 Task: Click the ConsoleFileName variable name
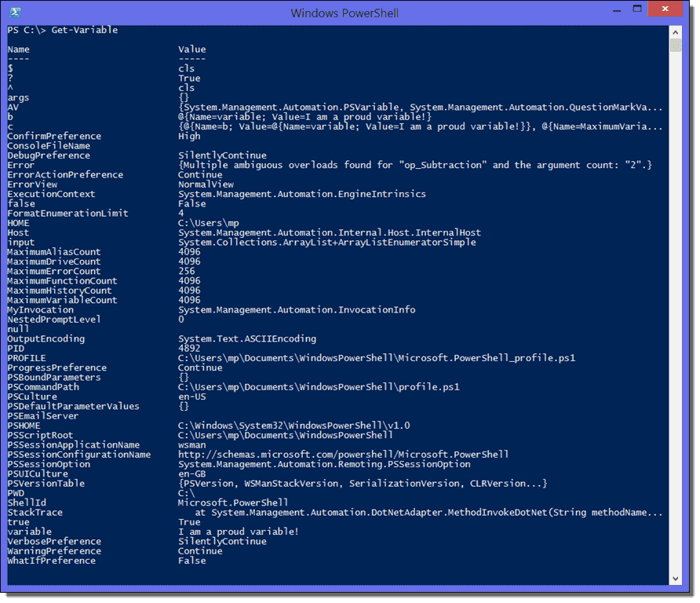(x=49, y=146)
